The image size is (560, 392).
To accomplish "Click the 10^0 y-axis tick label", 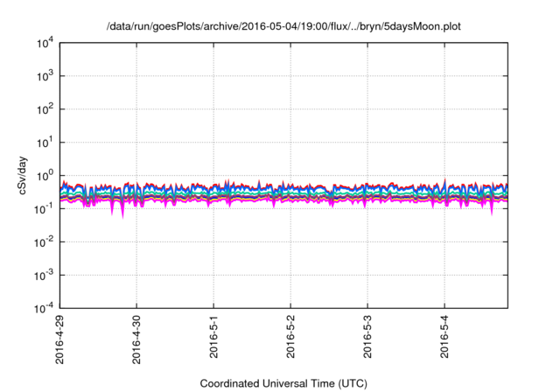I will pyautogui.click(x=45, y=176).
